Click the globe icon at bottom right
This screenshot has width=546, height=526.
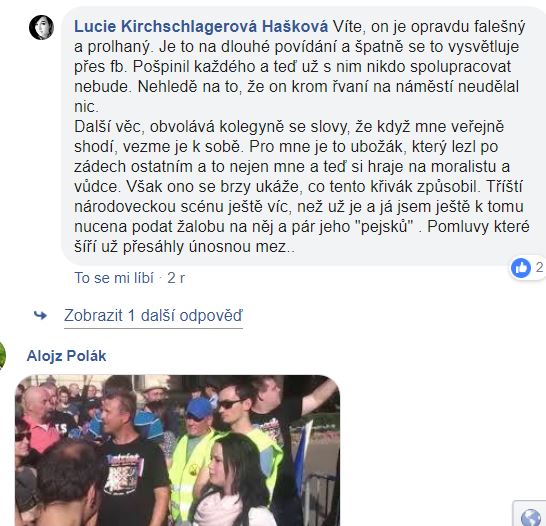tap(531, 517)
